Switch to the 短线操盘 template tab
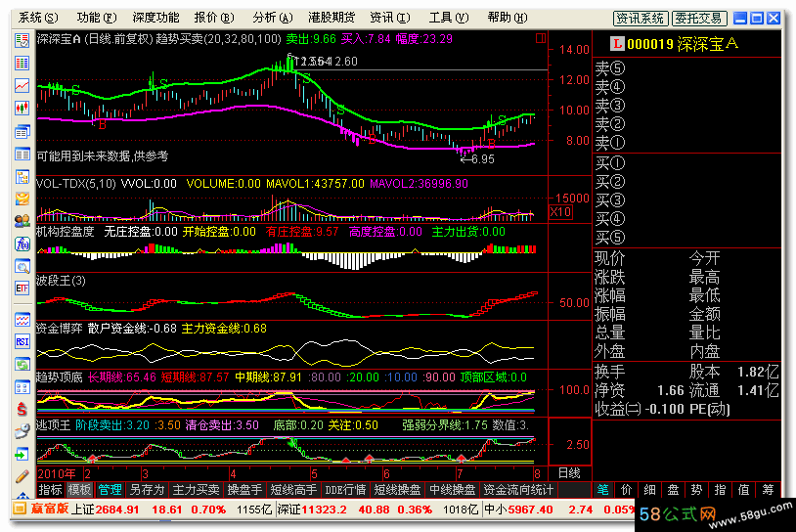The width and height of the screenshot is (796, 532). [397, 489]
